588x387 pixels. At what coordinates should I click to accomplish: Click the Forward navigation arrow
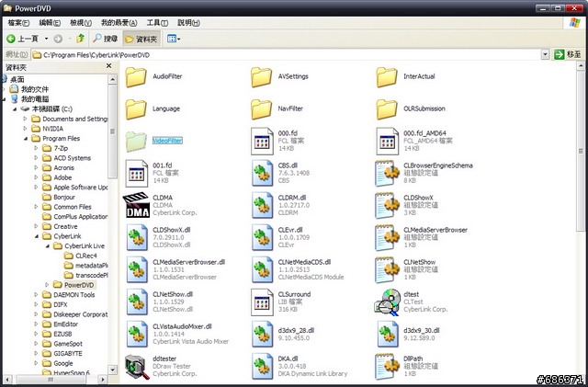tap(58, 39)
